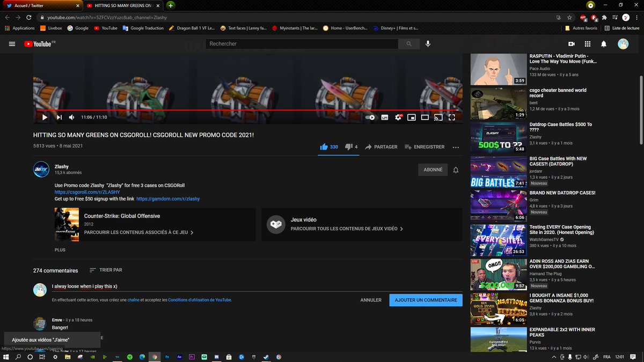This screenshot has height=362, width=644.
Task: Cast the video to a TV
Action: 438,117
